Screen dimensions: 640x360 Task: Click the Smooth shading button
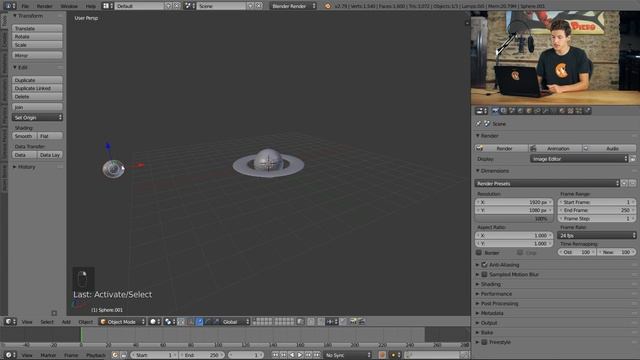24,136
